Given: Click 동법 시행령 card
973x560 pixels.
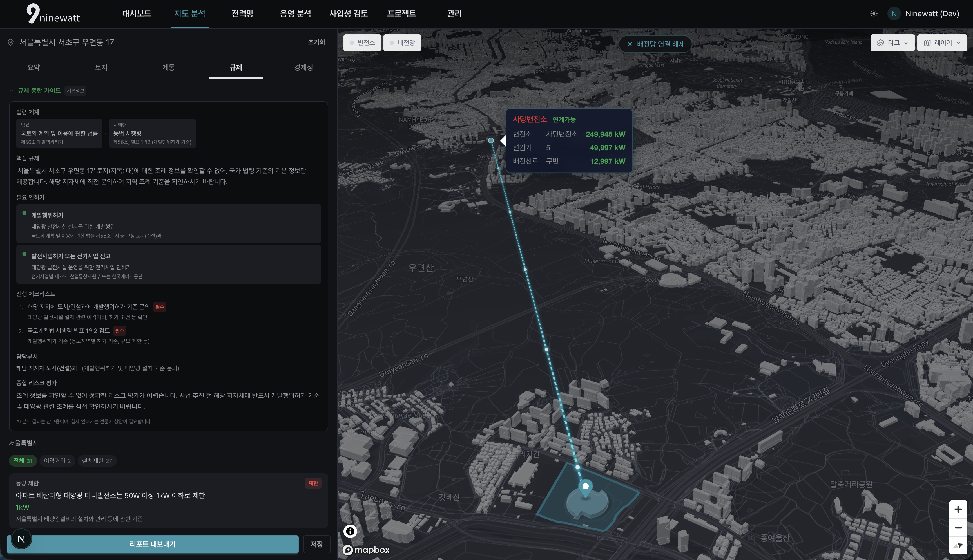Looking at the screenshot, I should (x=152, y=133).
